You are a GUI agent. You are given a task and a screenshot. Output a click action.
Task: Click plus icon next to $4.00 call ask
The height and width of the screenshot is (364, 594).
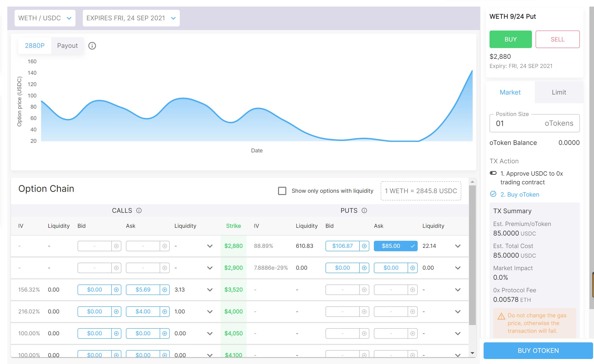[165, 312]
